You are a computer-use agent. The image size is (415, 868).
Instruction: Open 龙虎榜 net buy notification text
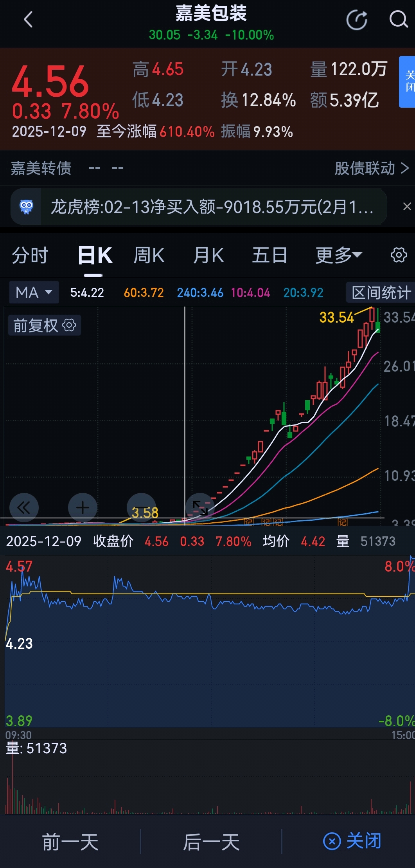212,207
